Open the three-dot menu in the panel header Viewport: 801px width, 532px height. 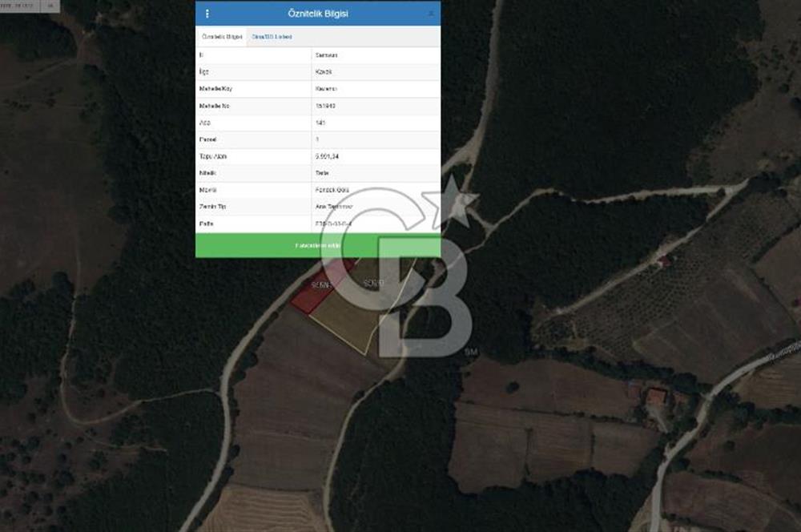click(x=207, y=14)
